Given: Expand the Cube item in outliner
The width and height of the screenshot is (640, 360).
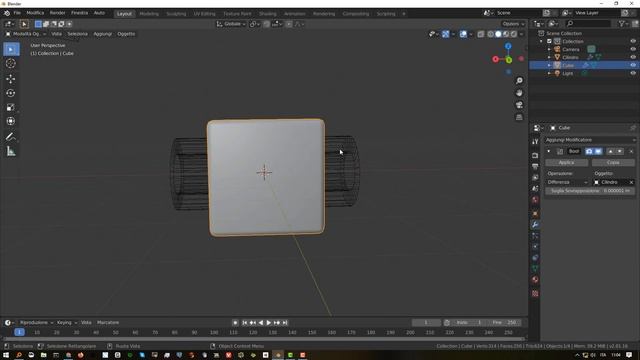Looking at the screenshot, I should (549, 65).
